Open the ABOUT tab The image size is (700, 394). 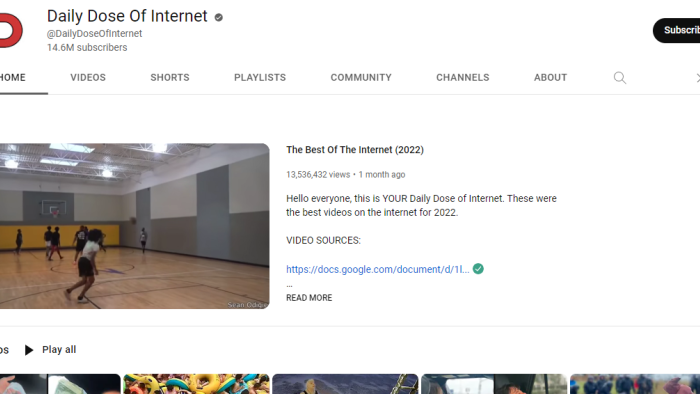pyautogui.click(x=550, y=78)
